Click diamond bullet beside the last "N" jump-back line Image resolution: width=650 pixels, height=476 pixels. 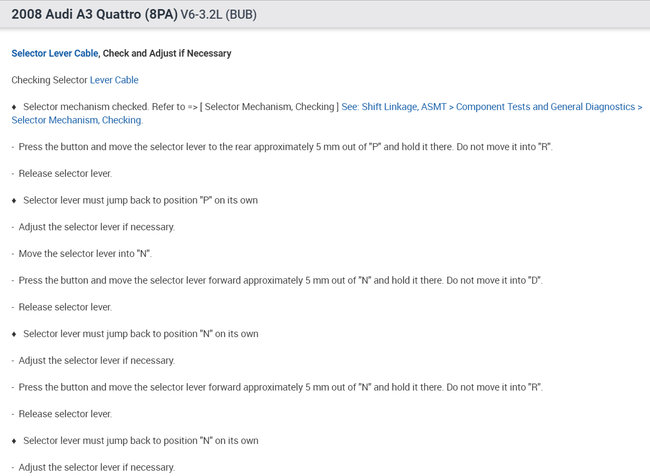14,440
